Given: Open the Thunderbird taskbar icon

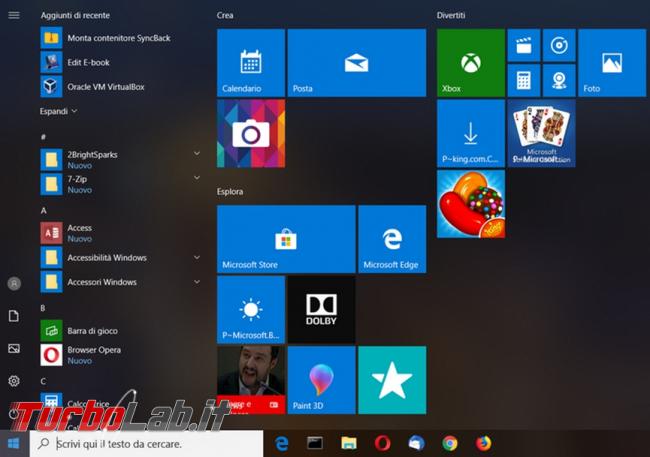Looking at the screenshot, I should click(416, 444).
